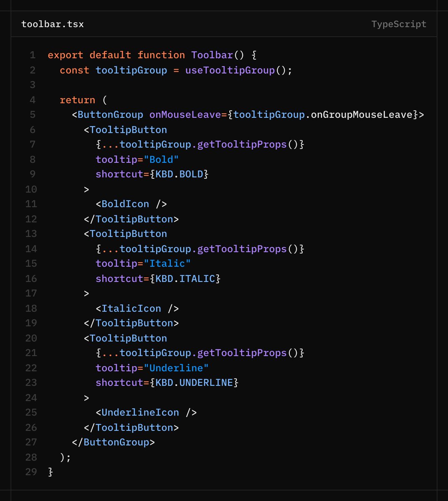This screenshot has width=448, height=501.
Task: Click line number 28 in the gutter
Action: [31, 457]
